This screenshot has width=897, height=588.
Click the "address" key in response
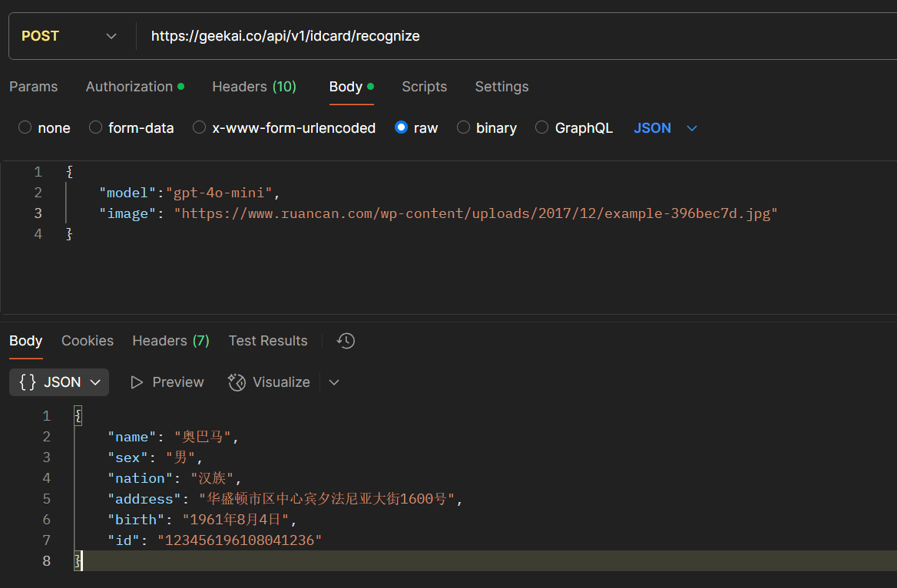144,499
